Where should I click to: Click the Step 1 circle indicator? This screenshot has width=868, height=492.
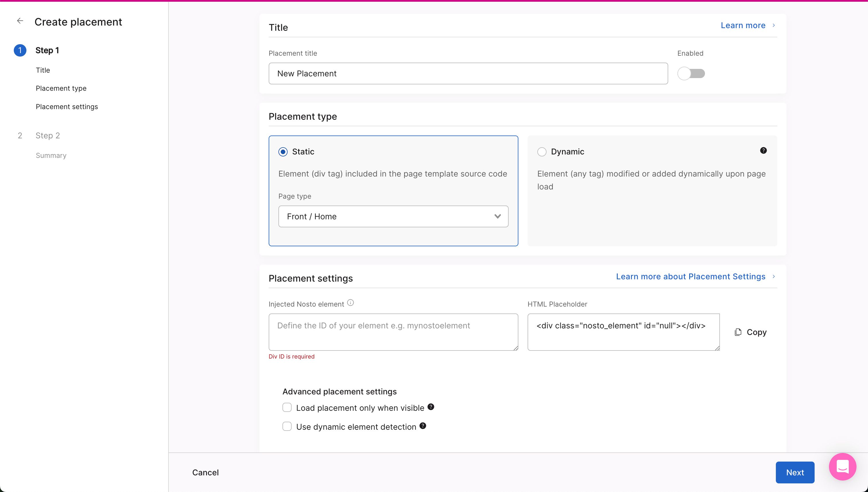point(20,50)
